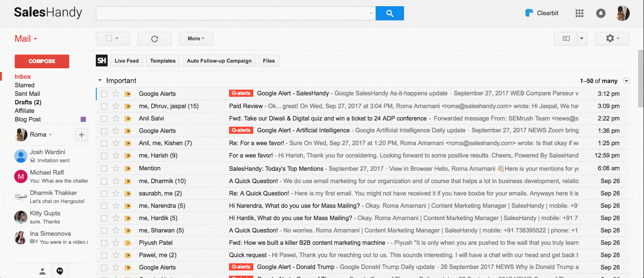Open the settings gear menu
Screen dimensions: 644x278
pos(612,38)
